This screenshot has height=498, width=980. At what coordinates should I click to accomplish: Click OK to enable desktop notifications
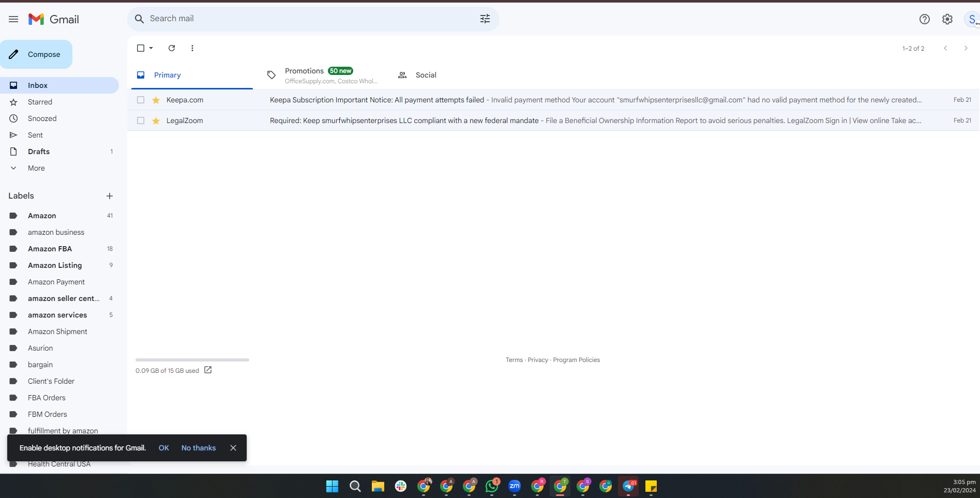pyautogui.click(x=164, y=448)
